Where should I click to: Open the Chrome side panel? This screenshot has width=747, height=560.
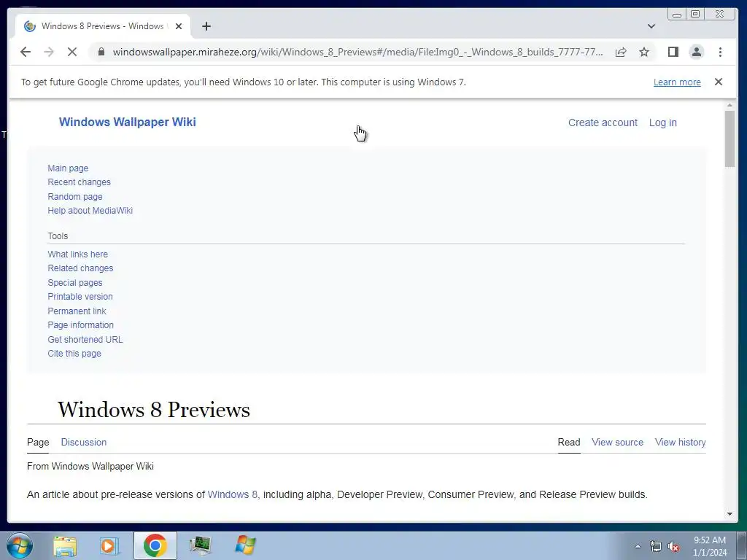673,52
